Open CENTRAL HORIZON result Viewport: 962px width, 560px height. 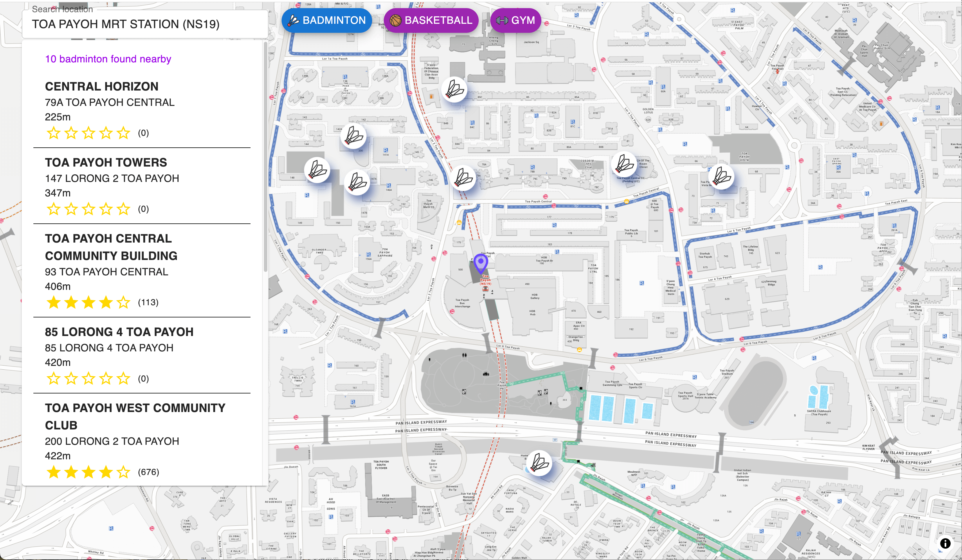coord(102,86)
